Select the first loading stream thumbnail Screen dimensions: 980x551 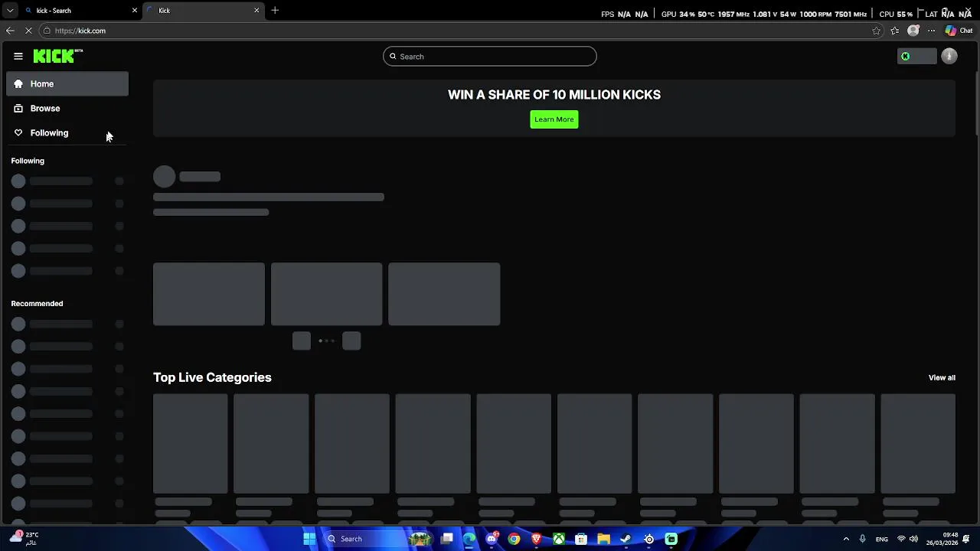(x=209, y=294)
